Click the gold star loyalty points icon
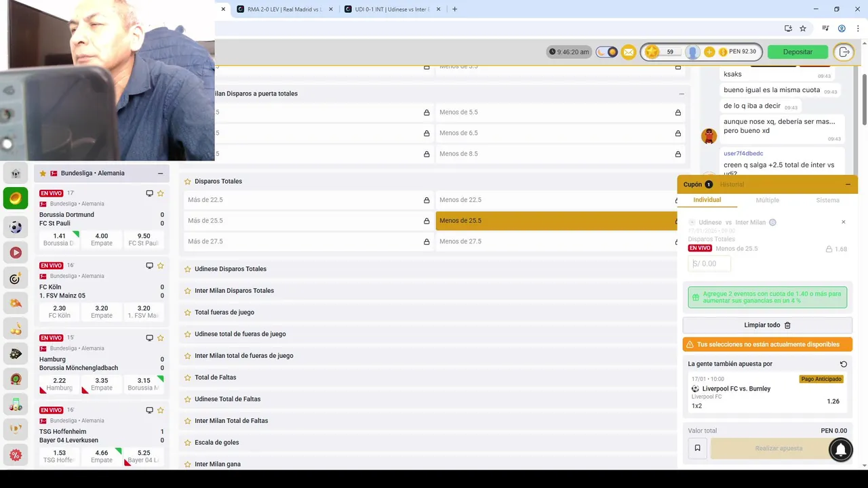This screenshot has height=488, width=868. pos(652,52)
